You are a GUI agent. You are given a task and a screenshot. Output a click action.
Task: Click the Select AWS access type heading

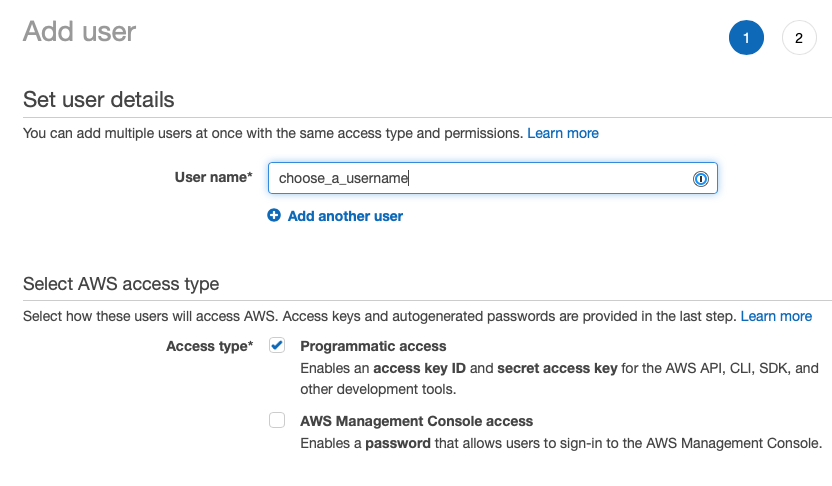(x=121, y=284)
